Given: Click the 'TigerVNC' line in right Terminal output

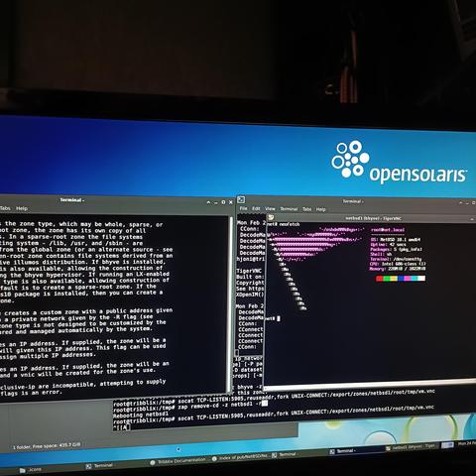Looking at the screenshot, I should (x=249, y=271).
